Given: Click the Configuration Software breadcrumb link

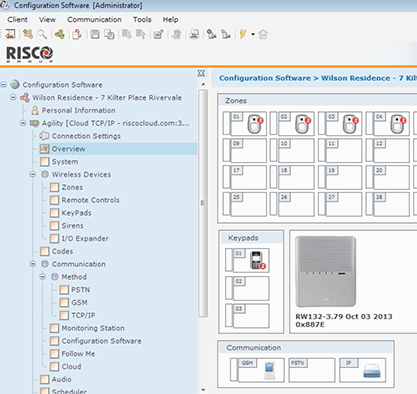Looking at the screenshot, I should pyautogui.click(x=265, y=78).
